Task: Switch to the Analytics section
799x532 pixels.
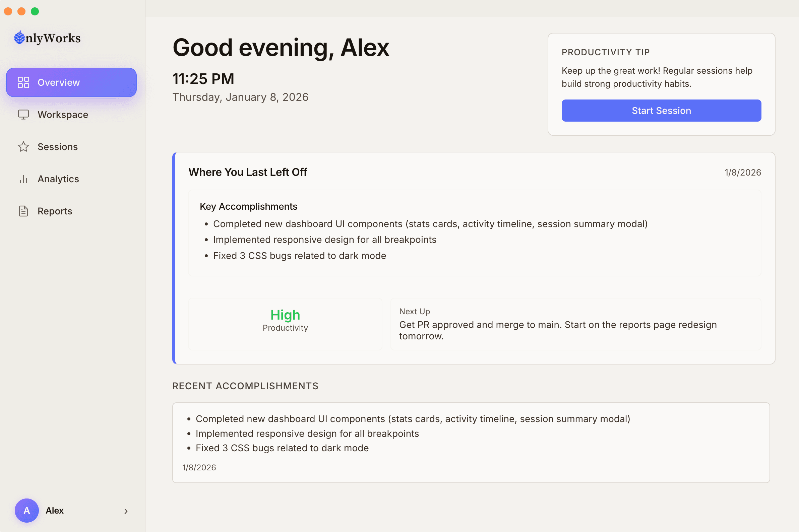Action: (x=58, y=179)
